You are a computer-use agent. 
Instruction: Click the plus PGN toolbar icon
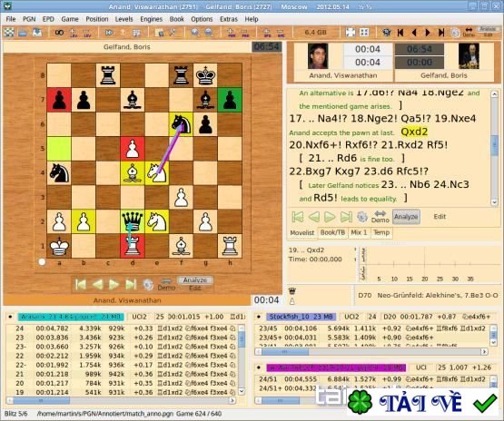(x=231, y=33)
